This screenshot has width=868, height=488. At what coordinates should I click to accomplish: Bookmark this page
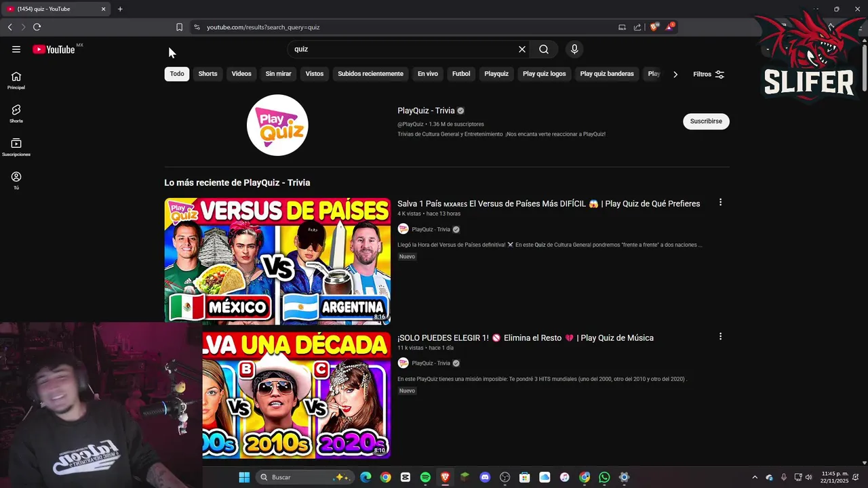(179, 27)
